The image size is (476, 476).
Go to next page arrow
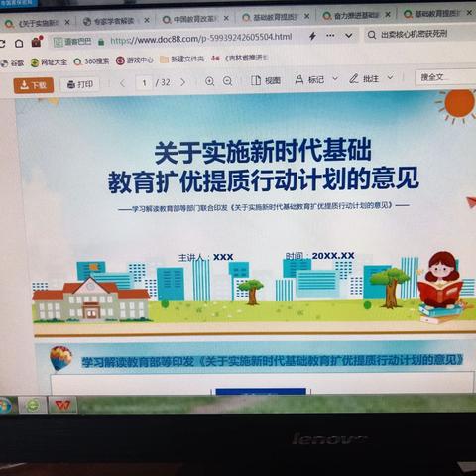click(x=182, y=82)
